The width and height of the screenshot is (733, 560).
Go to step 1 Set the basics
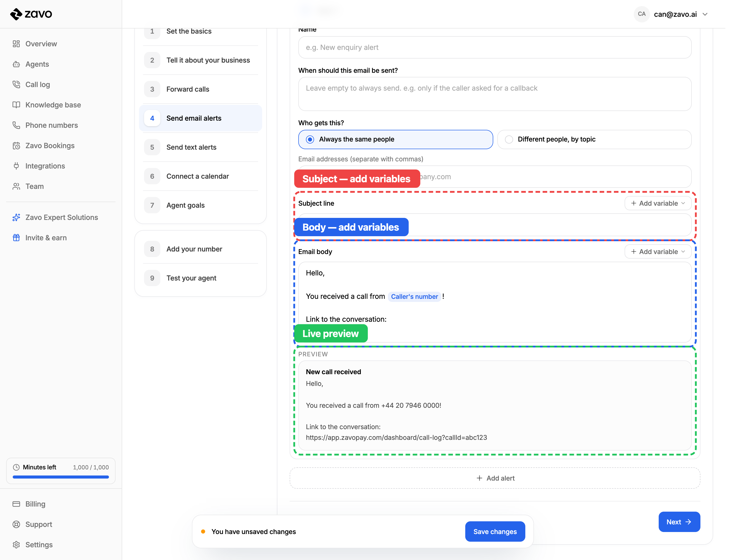tap(200, 31)
